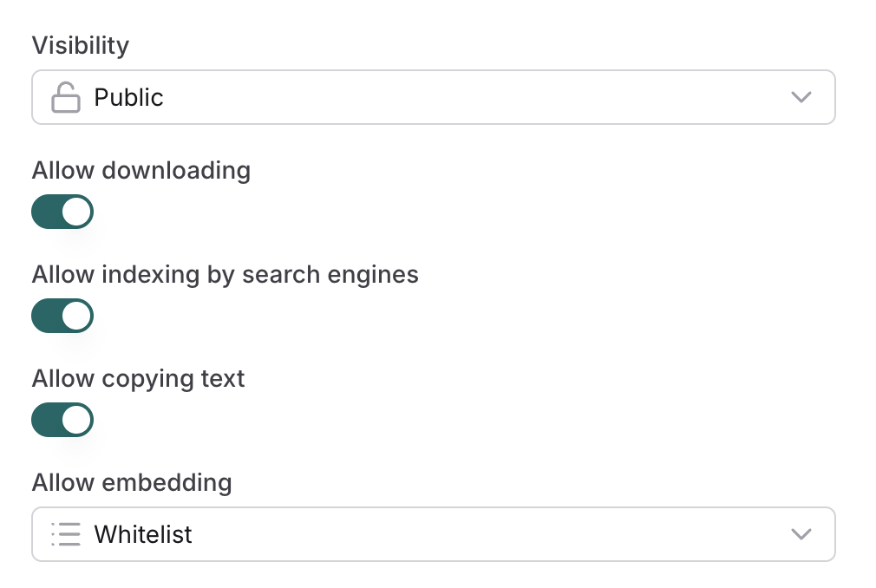This screenshot has height=588, width=876.
Task: Click the white knob of the downloading toggle
Action: 77,212
